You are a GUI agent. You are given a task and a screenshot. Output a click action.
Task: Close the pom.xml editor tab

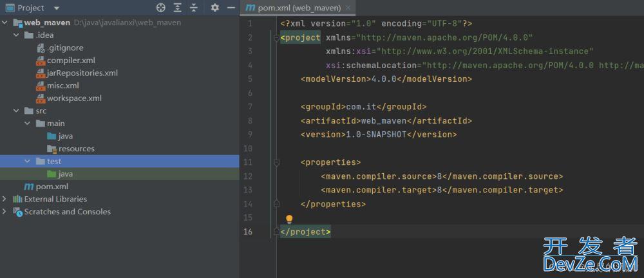[348, 8]
